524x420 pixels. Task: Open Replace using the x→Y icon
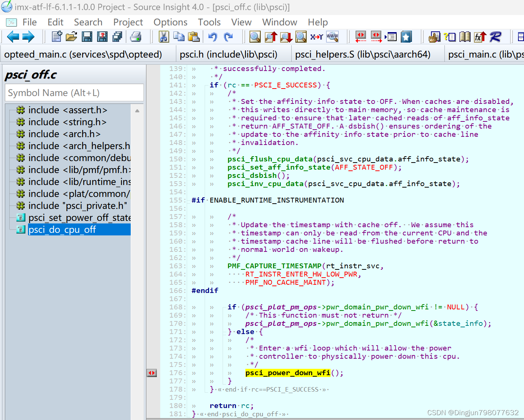click(x=317, y=37)
